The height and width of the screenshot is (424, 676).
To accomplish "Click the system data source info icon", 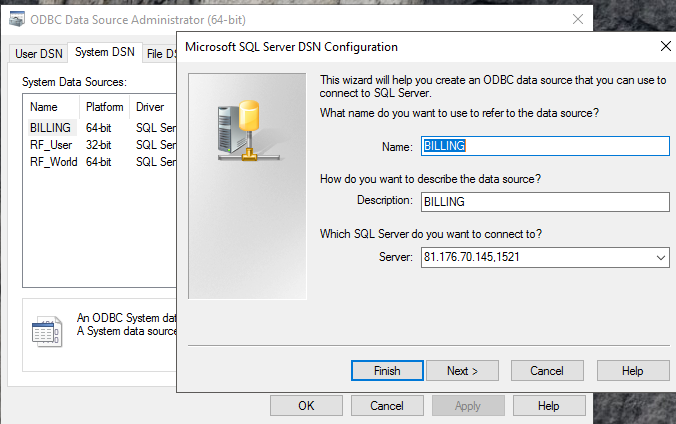I will tap(47, 331).
